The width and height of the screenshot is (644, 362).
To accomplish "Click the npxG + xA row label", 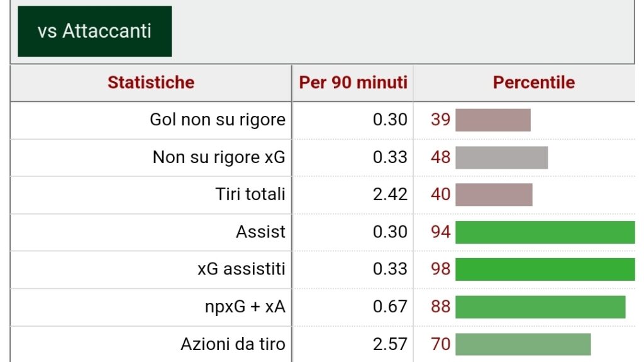I will [x=245, y=307].
